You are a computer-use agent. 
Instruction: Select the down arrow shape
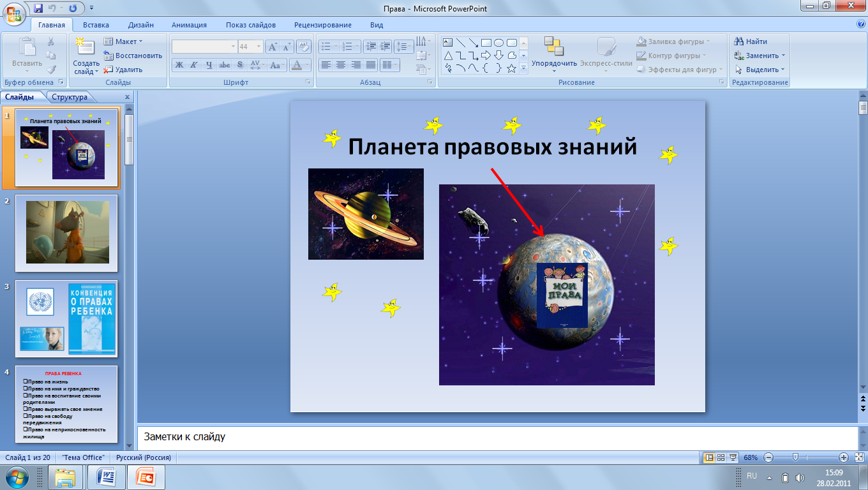point(499,56)
